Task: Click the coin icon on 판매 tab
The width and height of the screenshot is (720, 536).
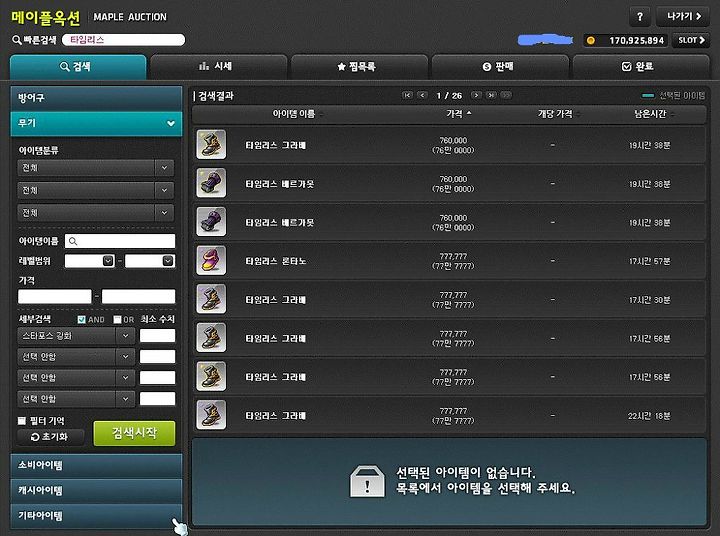Action: (x=487, y=67)
